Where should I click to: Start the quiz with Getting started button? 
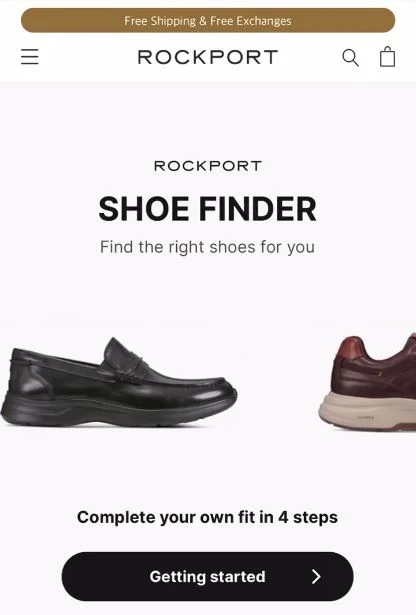point(207,577)
